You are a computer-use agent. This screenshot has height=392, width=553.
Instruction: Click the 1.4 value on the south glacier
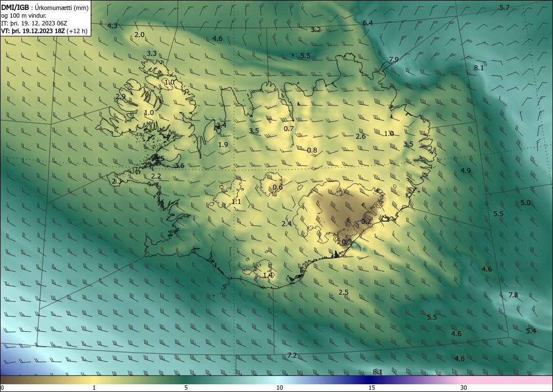tap(268, 275)
